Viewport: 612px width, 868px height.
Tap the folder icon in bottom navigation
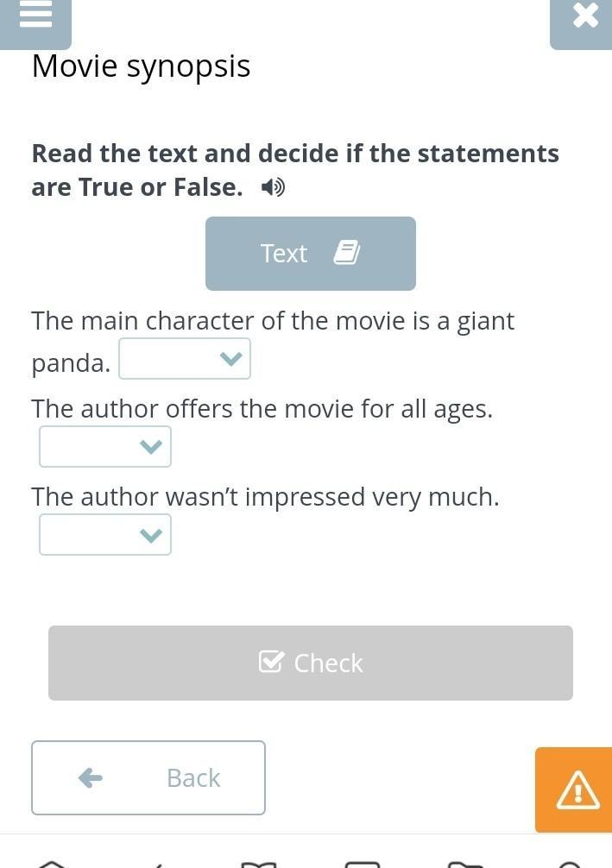pos(466,863)
